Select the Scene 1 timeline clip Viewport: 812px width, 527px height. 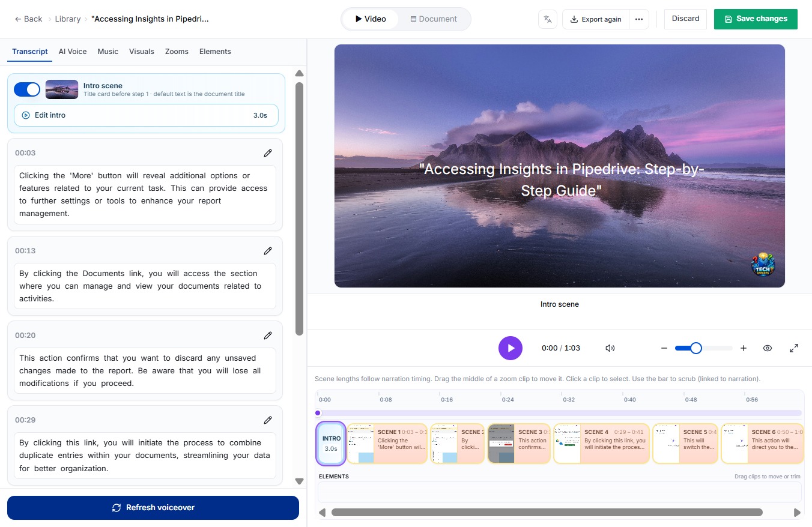[x=387, y=444]
